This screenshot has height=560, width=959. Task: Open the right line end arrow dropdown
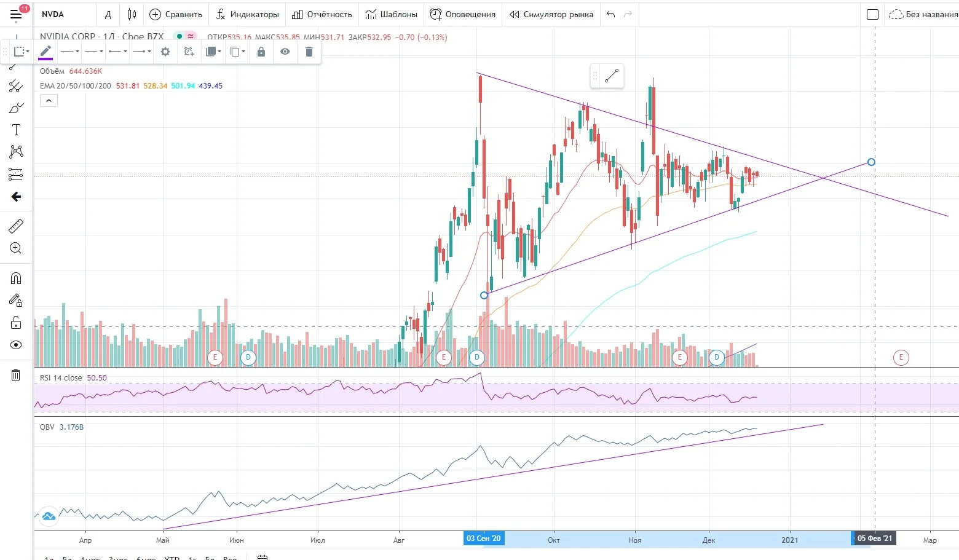141,52
